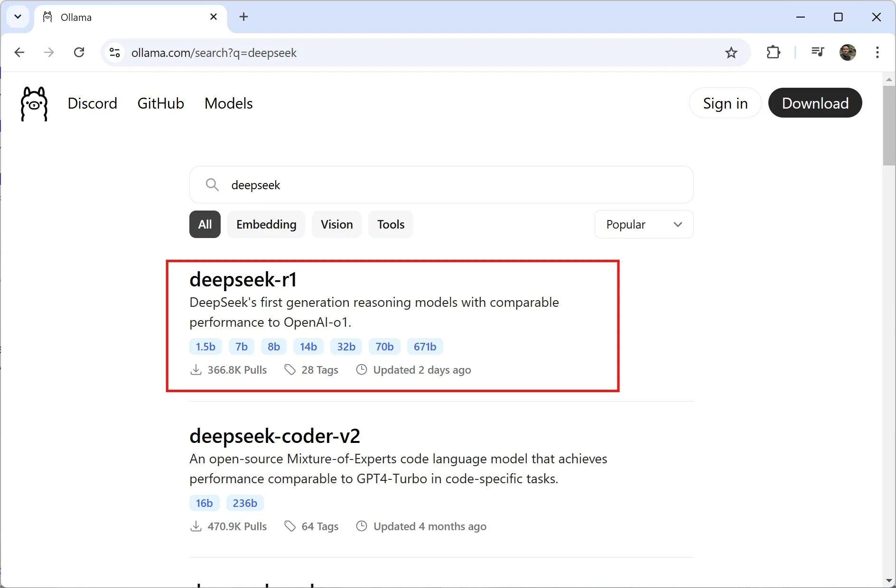Go to the GitHub link
The image size is (896, 588).
[160, 103]
